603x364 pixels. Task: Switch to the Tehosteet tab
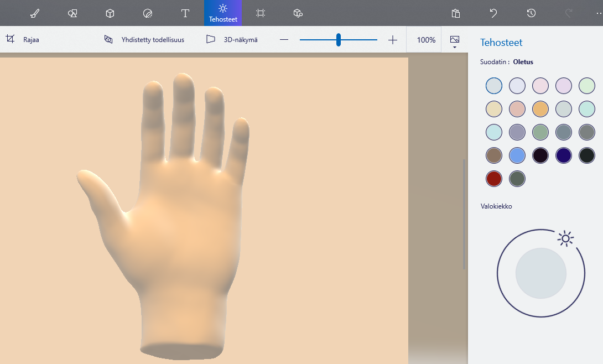tap(223, 13)
